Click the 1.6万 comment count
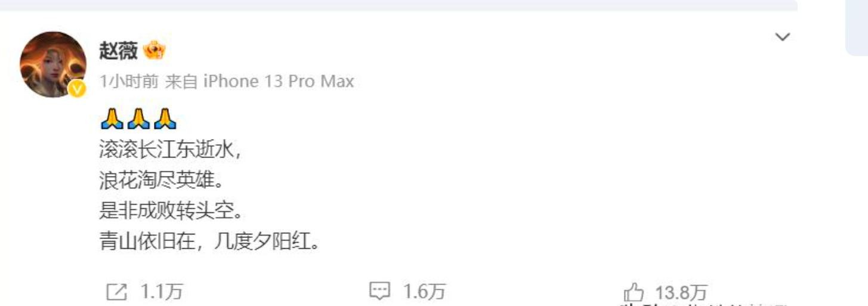The width and height of the screenshot is (868, 306). (x=424, y=292)
